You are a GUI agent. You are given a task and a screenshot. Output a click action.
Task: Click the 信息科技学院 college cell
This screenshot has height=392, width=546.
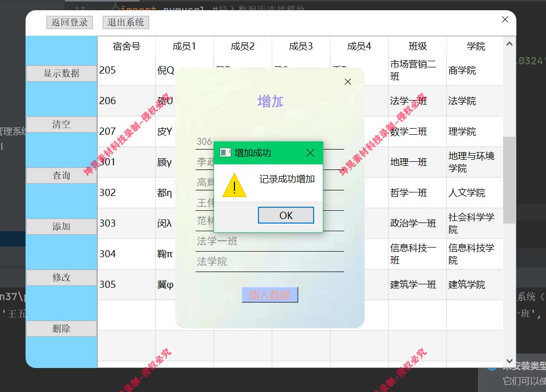click(475, 254)
